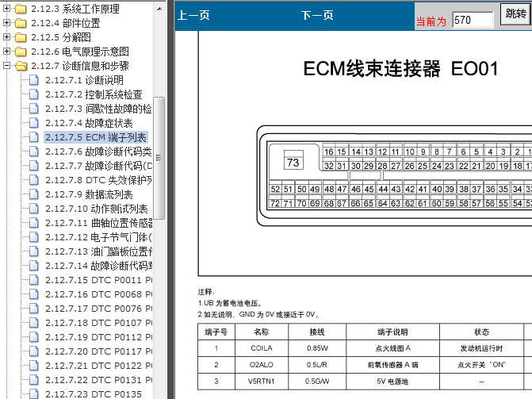Click page icon beside 2.12.7.5 ECM 端子列表
The width and height of the screenshot is (532, 399).
33,137
